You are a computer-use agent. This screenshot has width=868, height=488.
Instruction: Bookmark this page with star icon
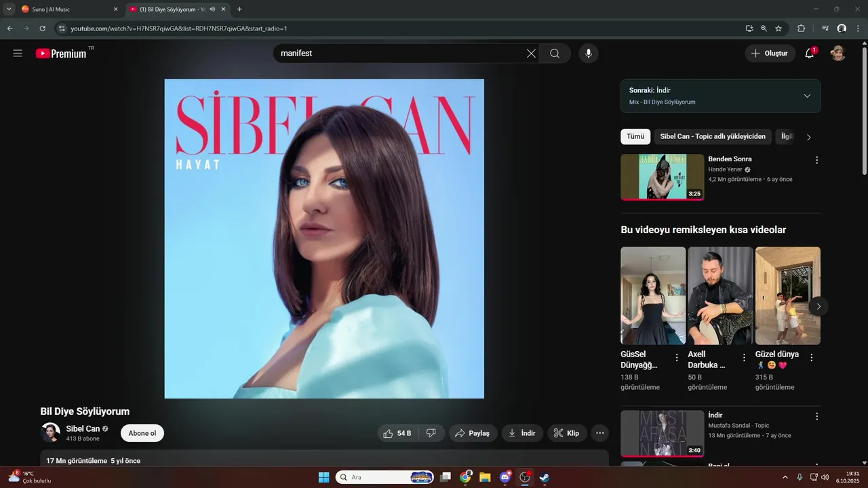pos(778,28)
